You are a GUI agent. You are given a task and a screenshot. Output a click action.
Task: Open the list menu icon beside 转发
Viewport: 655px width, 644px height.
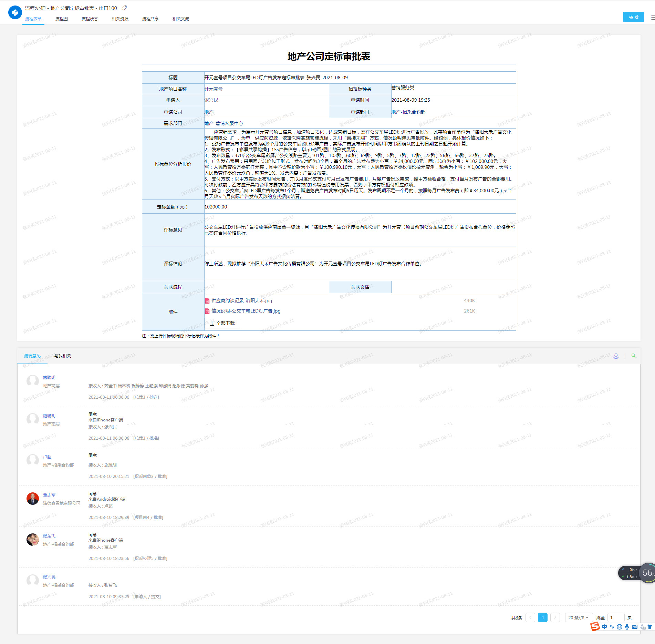[652, 17]
